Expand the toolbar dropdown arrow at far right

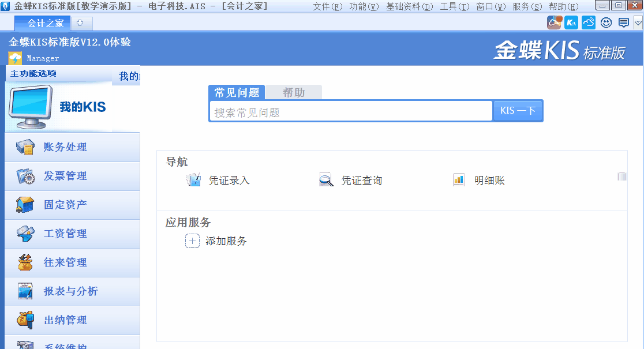[x=638, y=23]
